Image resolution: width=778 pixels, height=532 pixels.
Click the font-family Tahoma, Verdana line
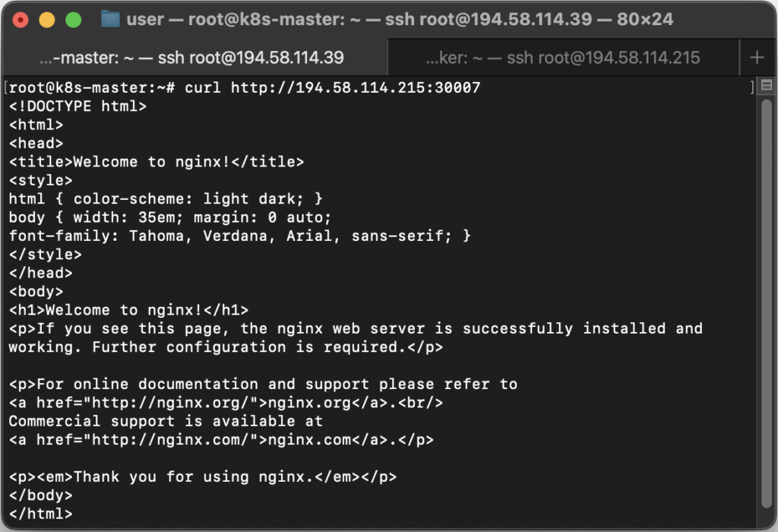[239, 236]
